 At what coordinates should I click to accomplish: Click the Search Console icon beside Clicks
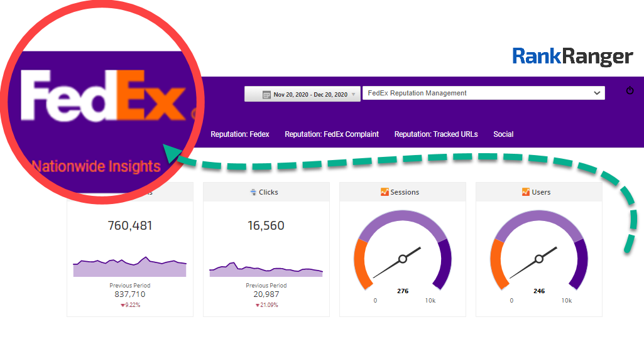click(253, 192)
